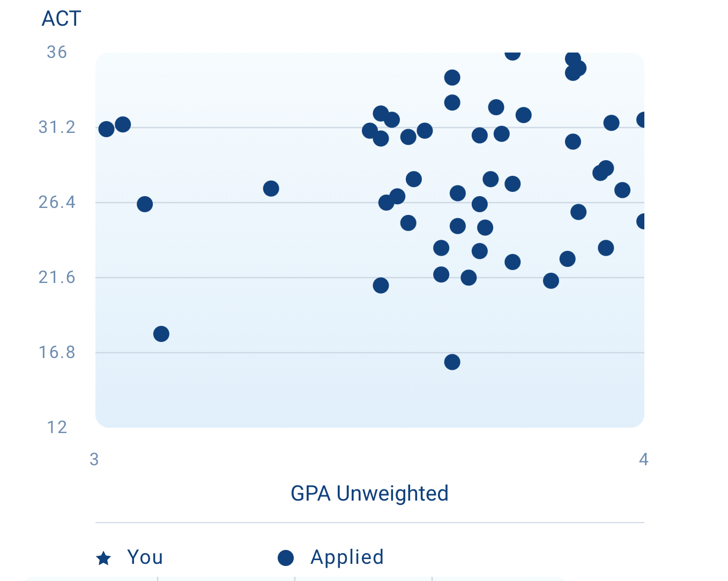Select the leftmost dot on the 31.2 gridline
Screen dimensions: 728x581
106,129
